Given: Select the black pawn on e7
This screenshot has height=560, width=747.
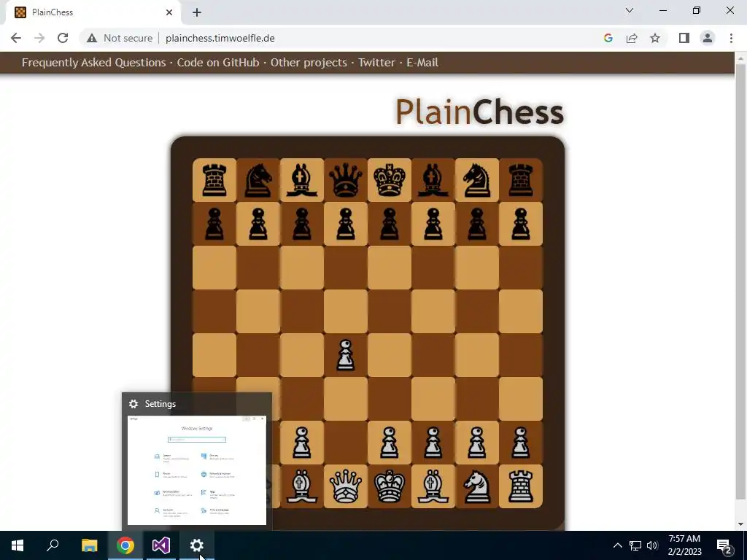Looking at the screenshot, I should (390, 224).
